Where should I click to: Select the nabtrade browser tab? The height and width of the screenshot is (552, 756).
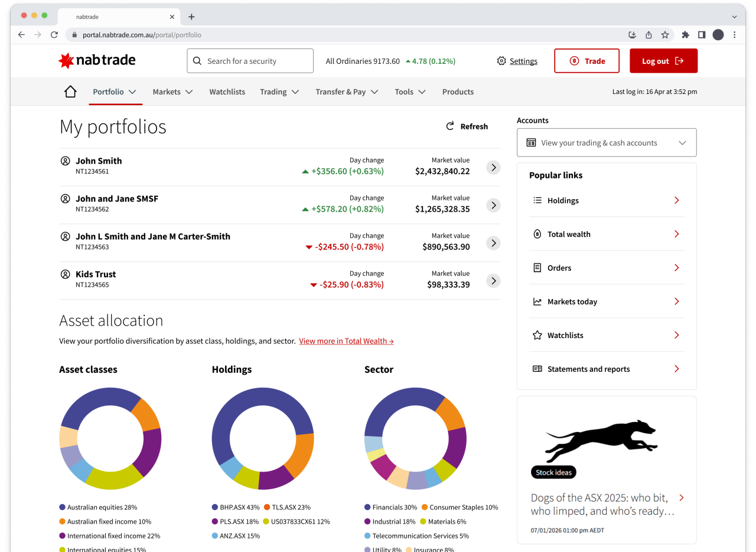coord(120,17)
